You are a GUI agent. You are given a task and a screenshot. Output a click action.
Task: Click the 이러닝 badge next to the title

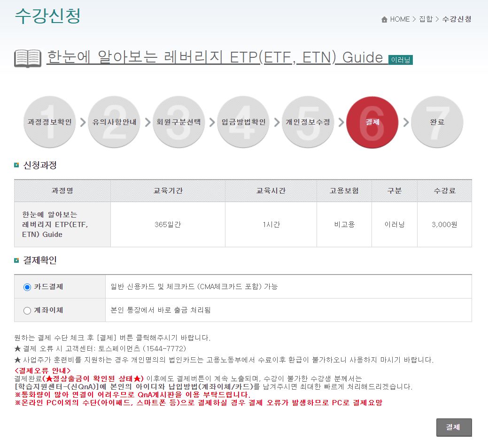click(x=400, y=60)
